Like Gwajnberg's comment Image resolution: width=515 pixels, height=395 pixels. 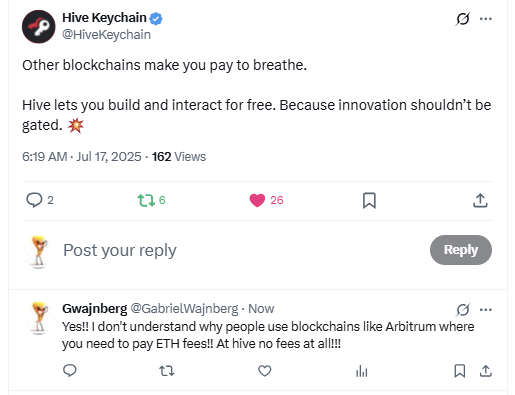[265, 371]
